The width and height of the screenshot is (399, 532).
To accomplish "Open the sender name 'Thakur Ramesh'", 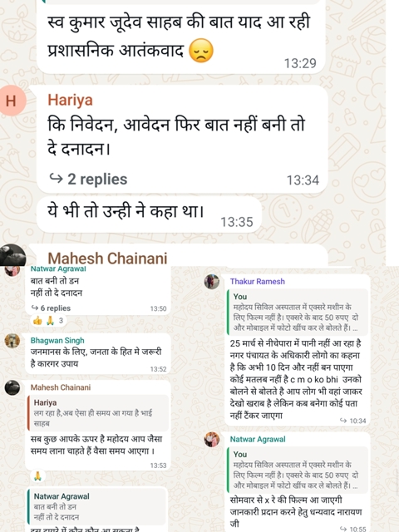I will [257, 281].
